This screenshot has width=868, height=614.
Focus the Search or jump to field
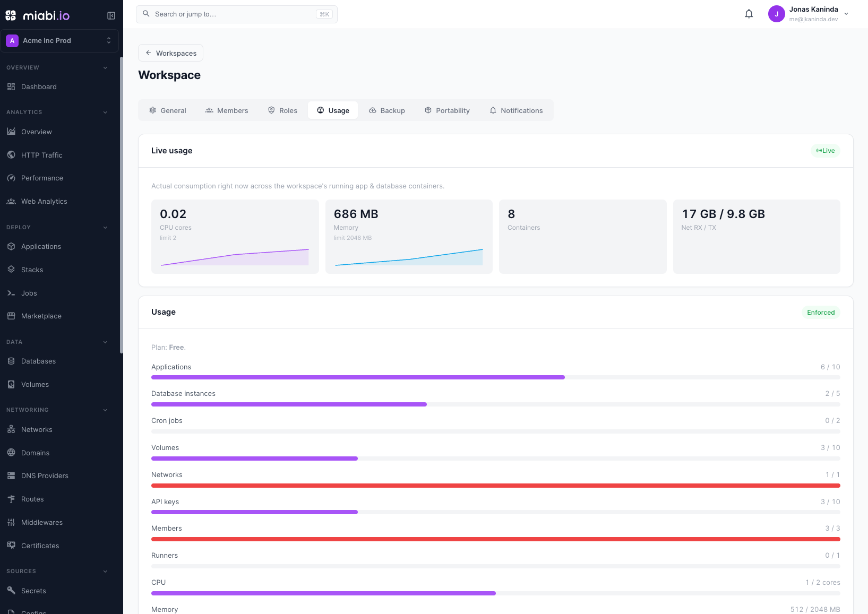tap(237, 14)
